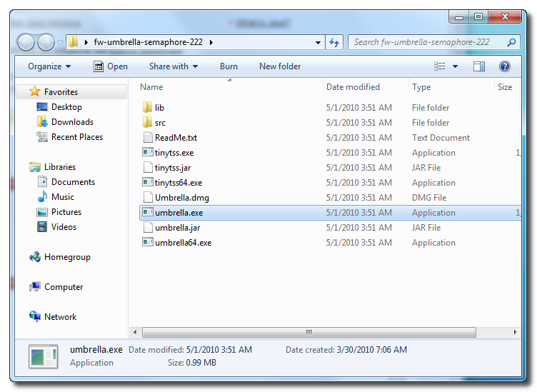Select Music library in sidebar
Viewport: 537px width, 392px height.
click(x=62, y=197)
